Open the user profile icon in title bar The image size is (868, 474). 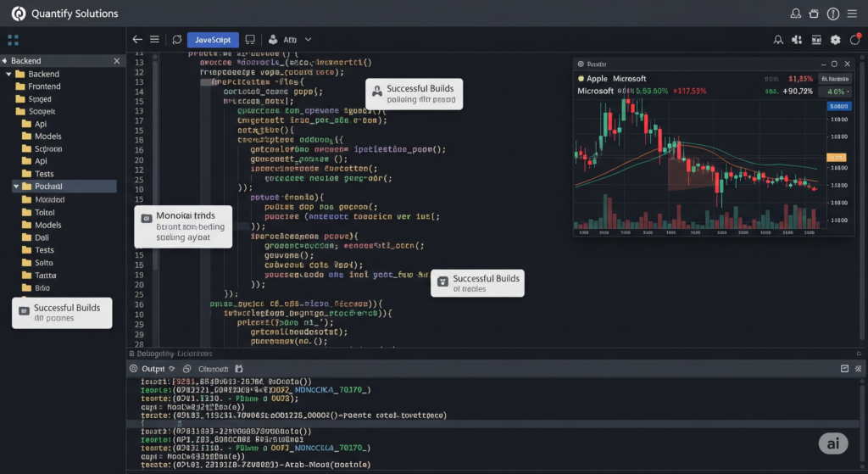pos(795,14)
